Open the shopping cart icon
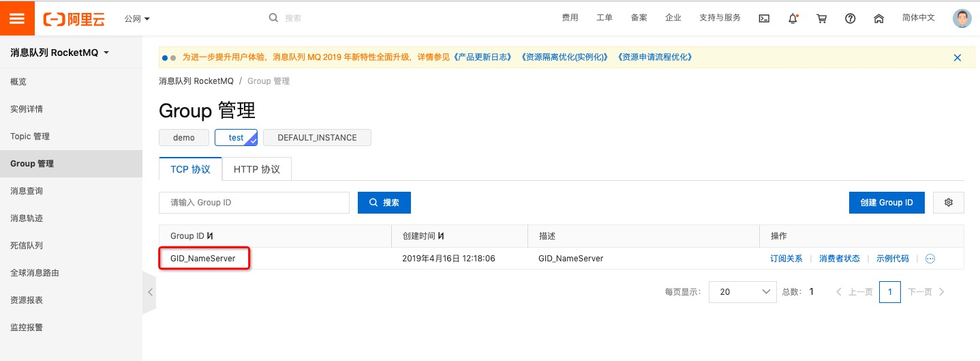This screenshot has height=361, width=980. point(821,18)
